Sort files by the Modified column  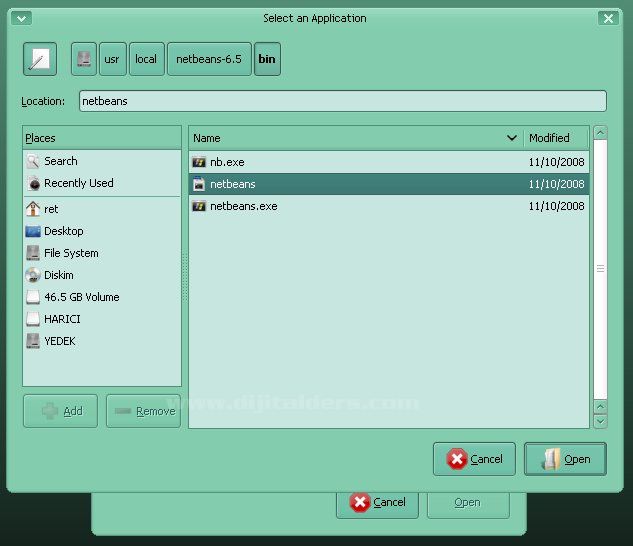555,138
